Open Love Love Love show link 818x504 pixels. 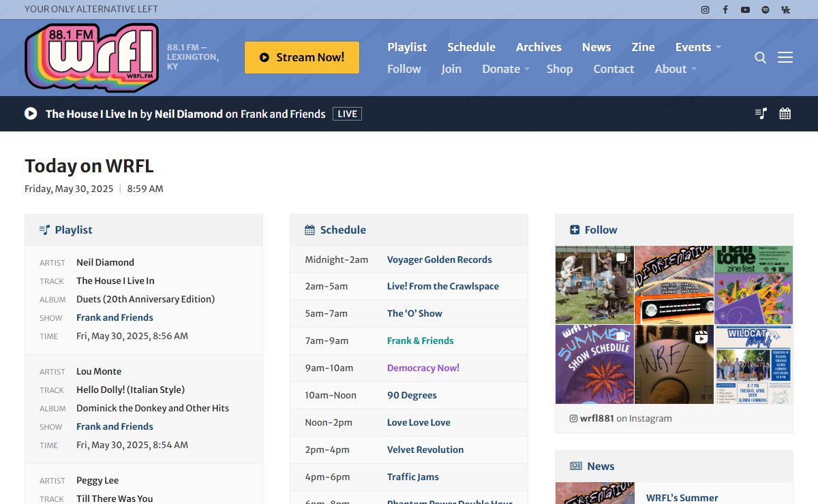pyautogui.click(x=419, y=422)
